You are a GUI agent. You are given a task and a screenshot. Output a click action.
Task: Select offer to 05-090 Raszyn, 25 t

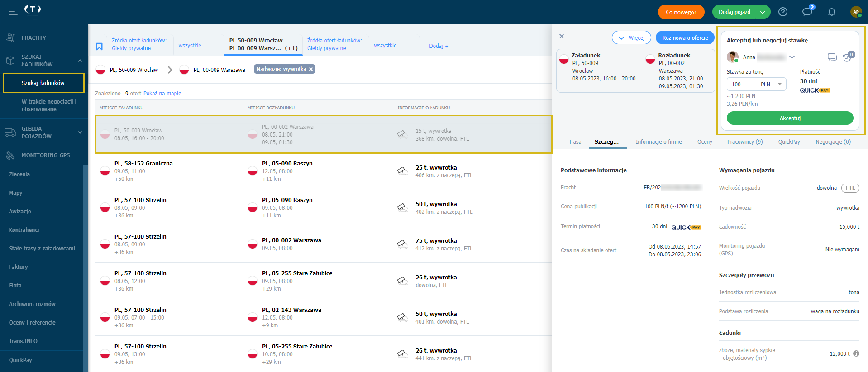(323, 171)
